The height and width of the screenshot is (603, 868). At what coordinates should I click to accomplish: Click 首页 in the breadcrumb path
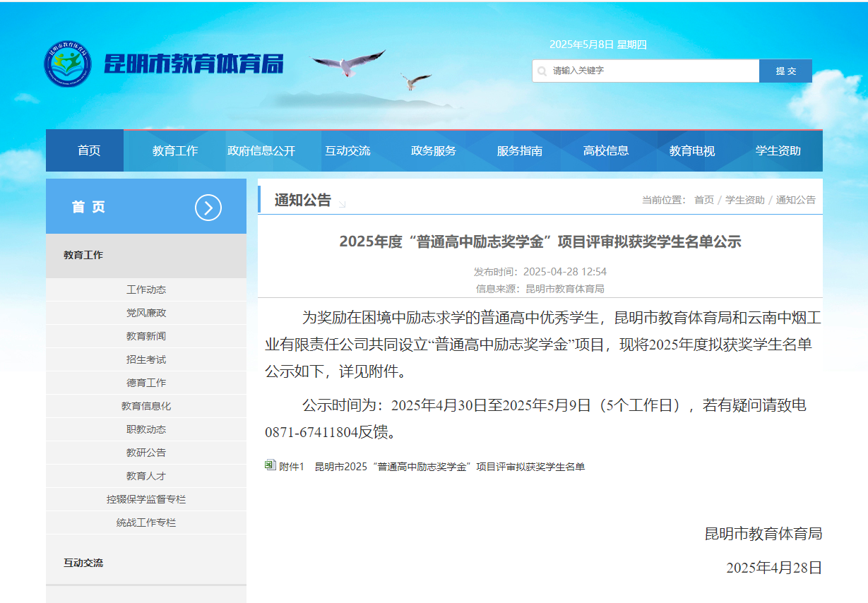pos(703,200)
